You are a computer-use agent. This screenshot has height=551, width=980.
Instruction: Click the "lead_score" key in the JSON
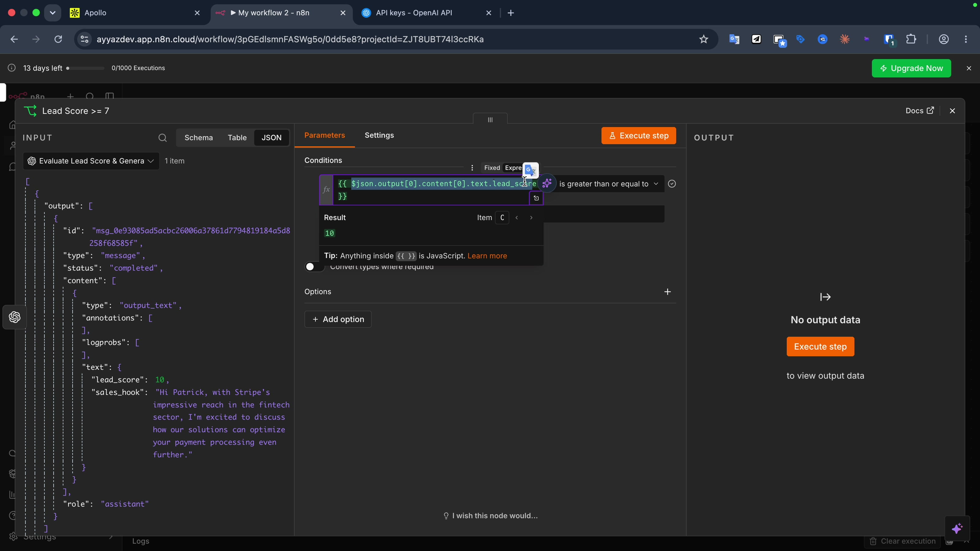[x=118, y=380]
